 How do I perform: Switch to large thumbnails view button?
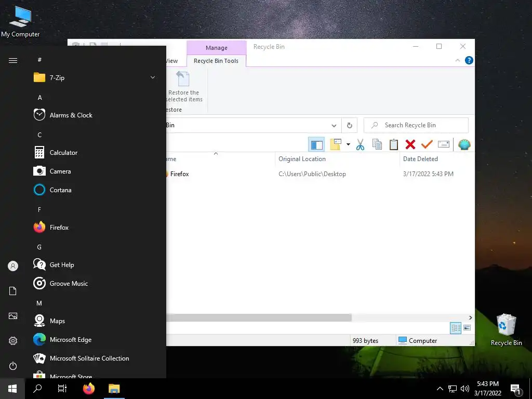pos(467,328)
